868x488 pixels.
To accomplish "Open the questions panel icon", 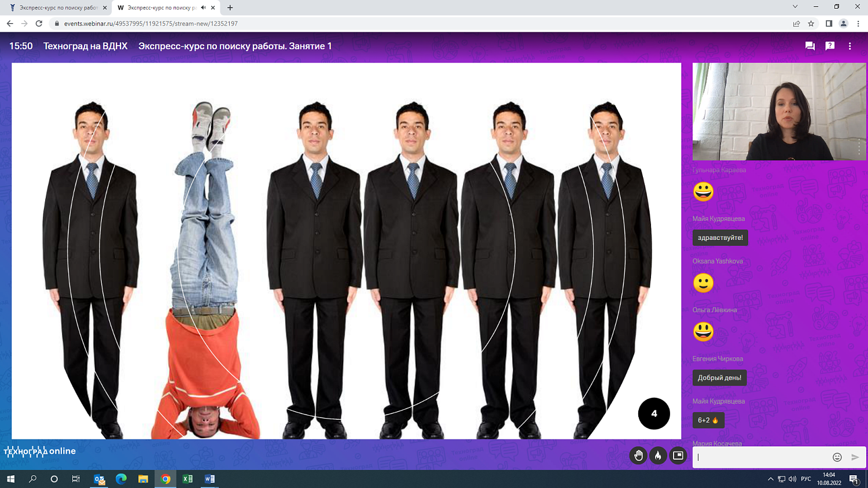I will [x=830, y=46].
